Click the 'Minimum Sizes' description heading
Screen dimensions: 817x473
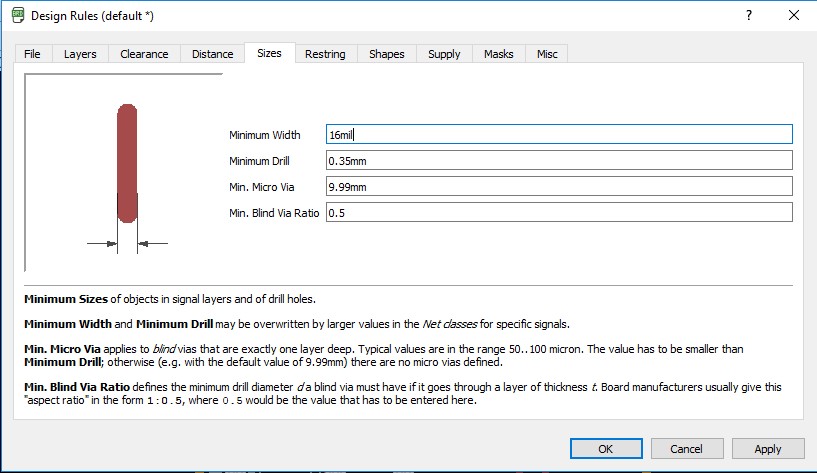pyautogui.click(x=66, y=299)
